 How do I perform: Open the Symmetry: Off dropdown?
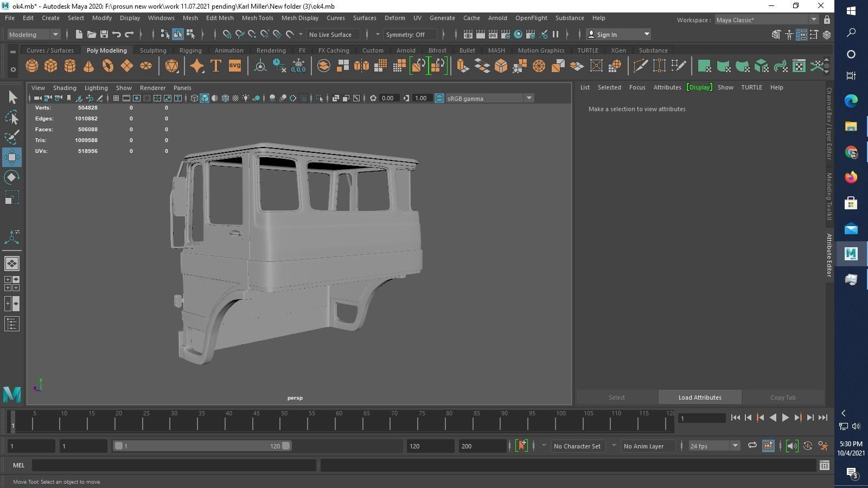pyautogui.click(x=410, y=34)
